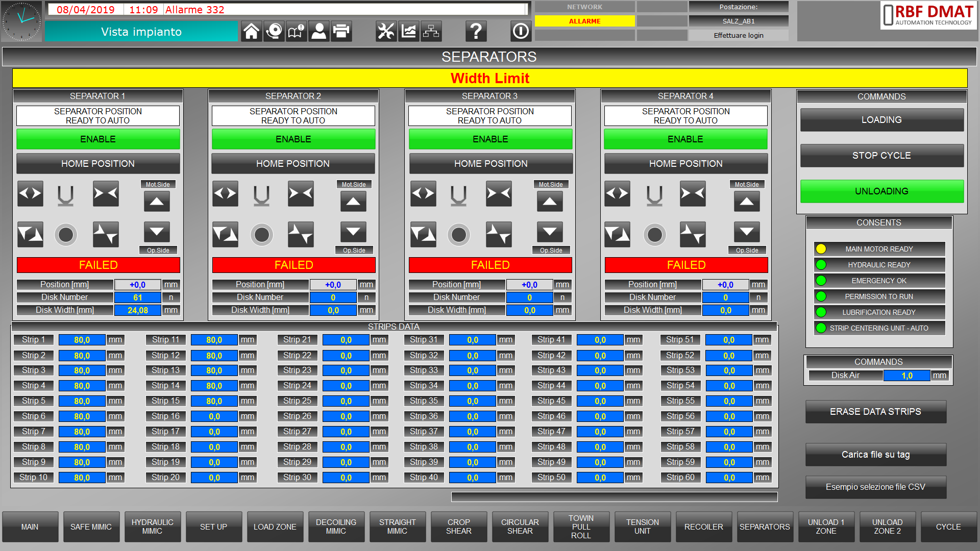Click the analog clock widget
Viewport: 980px width, 551px height.
pyautogui.click(x=21, y=21)
